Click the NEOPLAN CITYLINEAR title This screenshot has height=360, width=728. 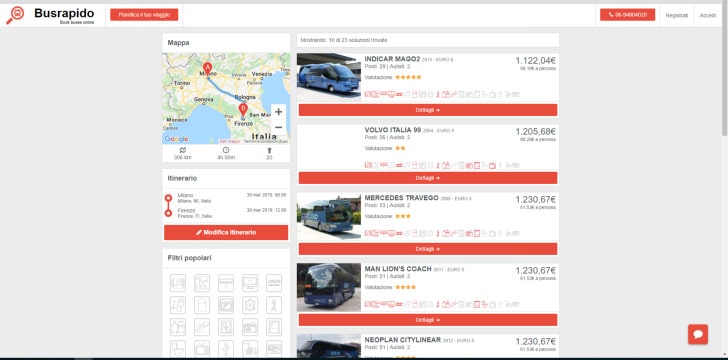point(403,340)
